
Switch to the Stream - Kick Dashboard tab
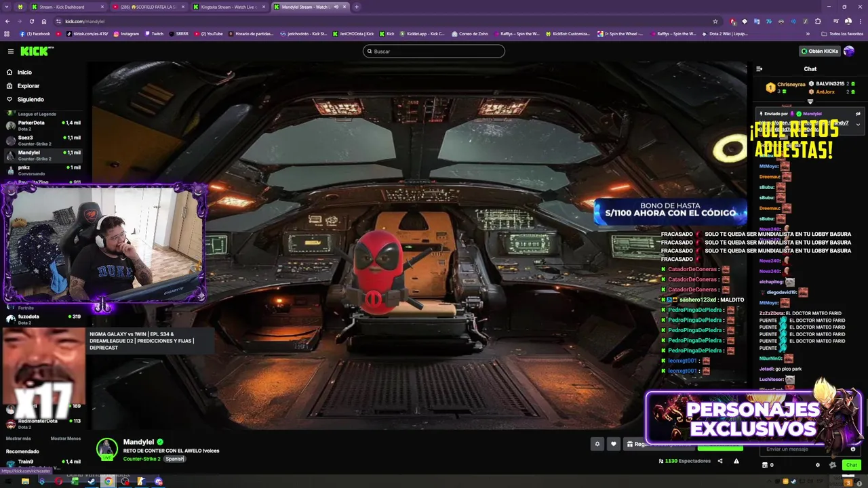[x=67, y=7]
